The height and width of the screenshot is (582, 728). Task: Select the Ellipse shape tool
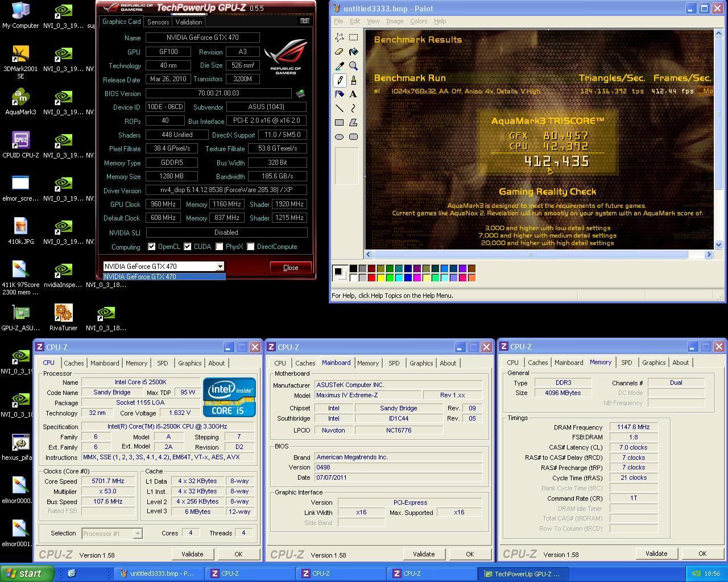[340, 136]
